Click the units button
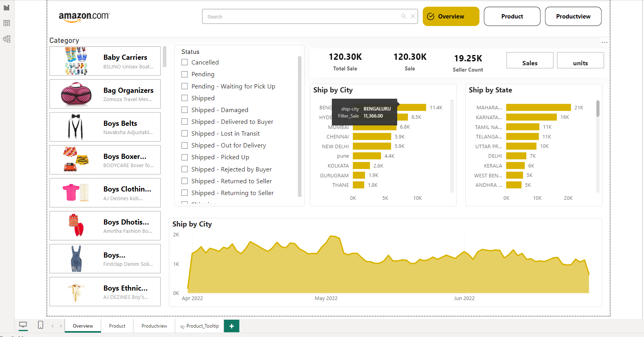This screenshot has width=644, height=337. (x=581, y=61)
